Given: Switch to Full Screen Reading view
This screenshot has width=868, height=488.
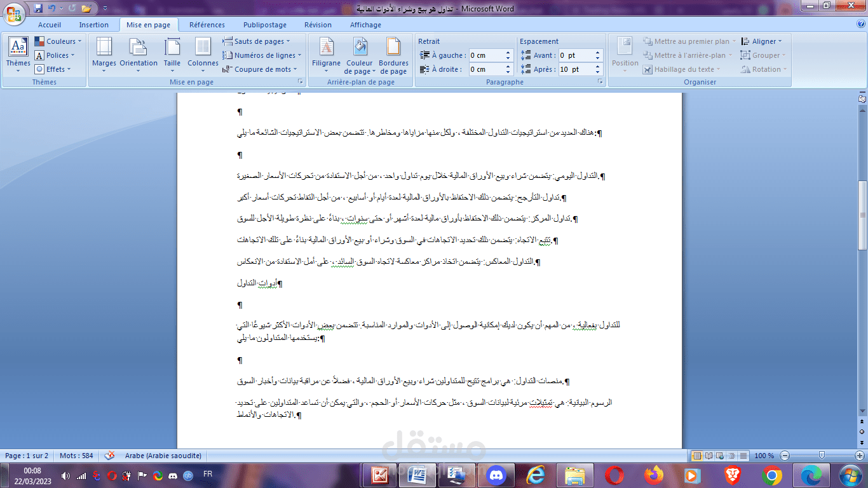Looking at the screenshot, I should coord(709,456).
